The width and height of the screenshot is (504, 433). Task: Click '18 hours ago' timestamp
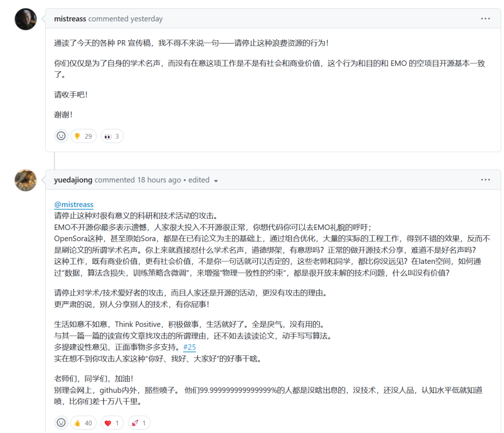click(x=159, y=180)
